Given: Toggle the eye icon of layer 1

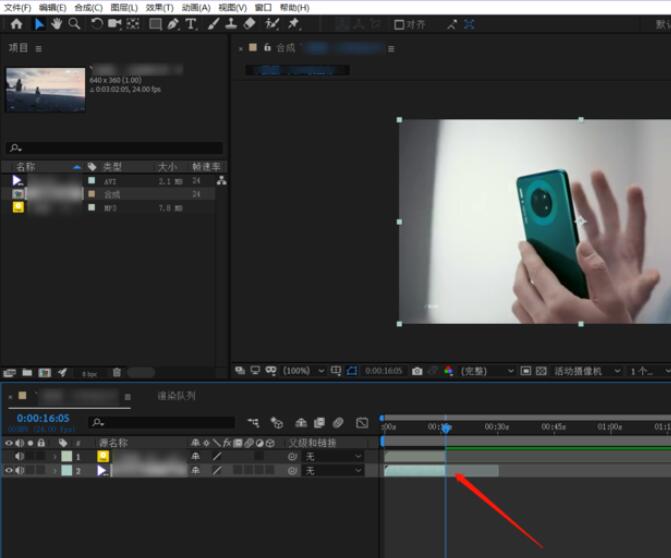Looking at the screenshot, I should tap(9, 456).
